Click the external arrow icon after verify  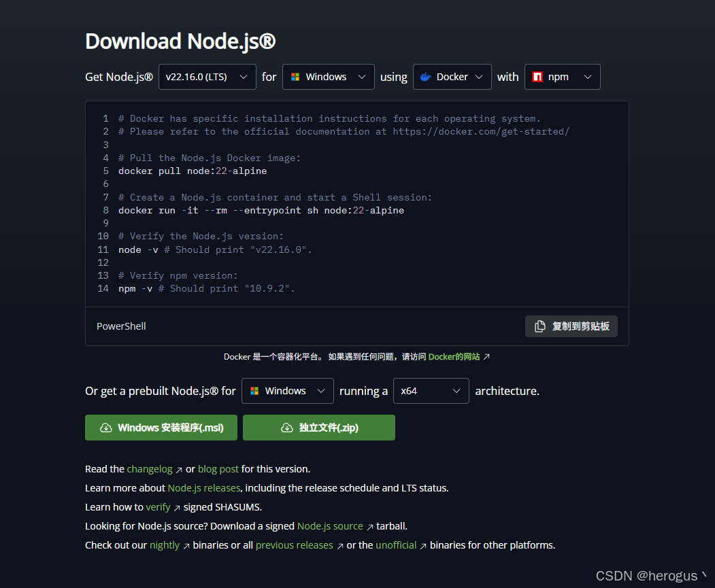tap(177, 508)
